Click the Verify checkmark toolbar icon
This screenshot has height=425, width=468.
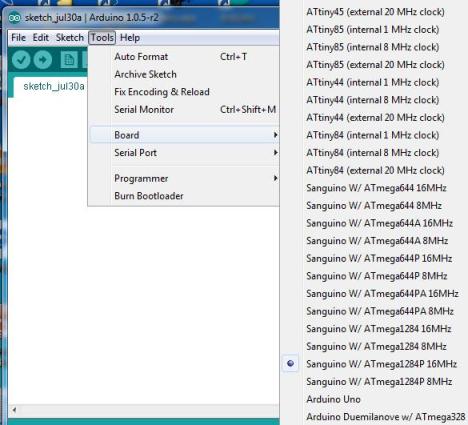pos(21,60)
